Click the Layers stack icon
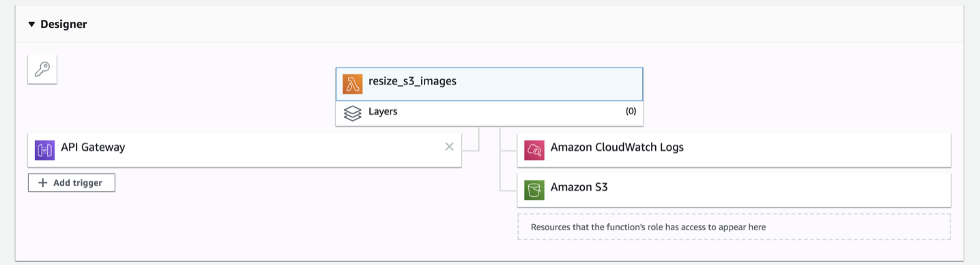This screenshot has height=265, width=980. coord(352,113)
